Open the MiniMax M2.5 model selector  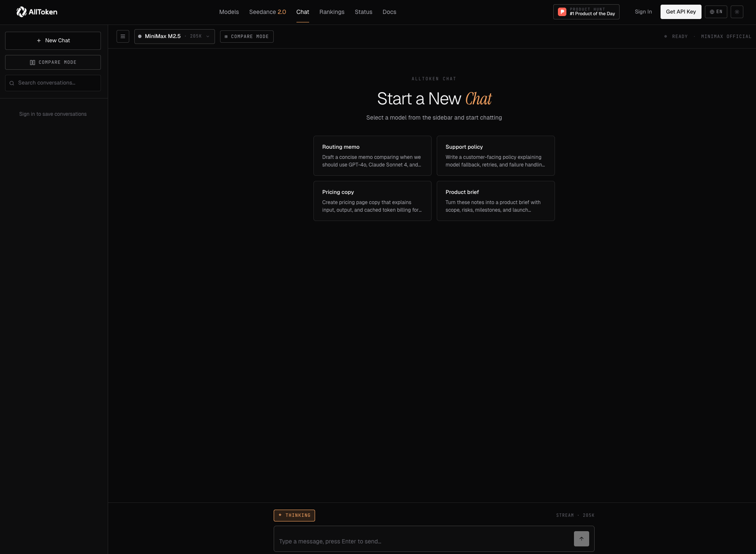coord(174,36)
